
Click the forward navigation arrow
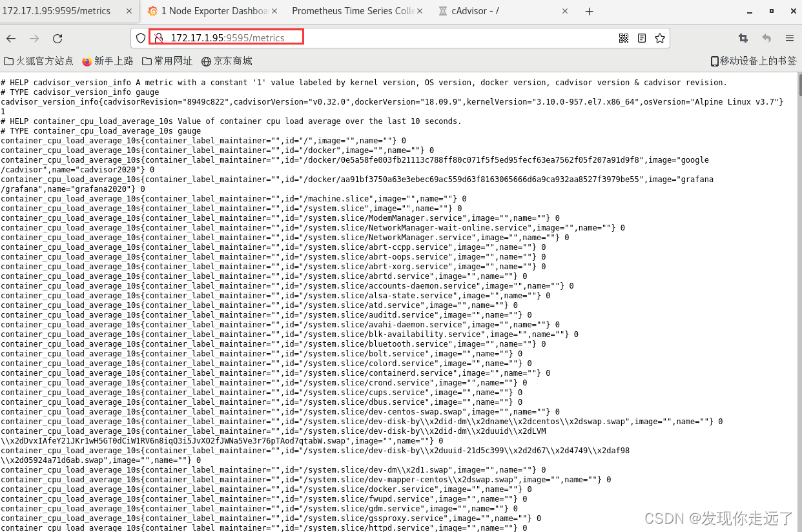[34, 38]
